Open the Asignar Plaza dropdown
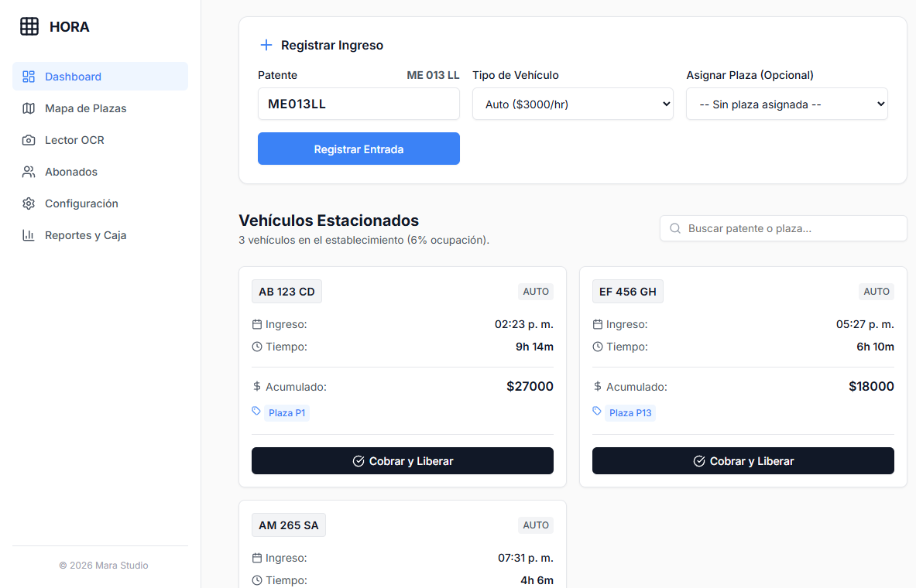The image size is (916, 588). 787,104
